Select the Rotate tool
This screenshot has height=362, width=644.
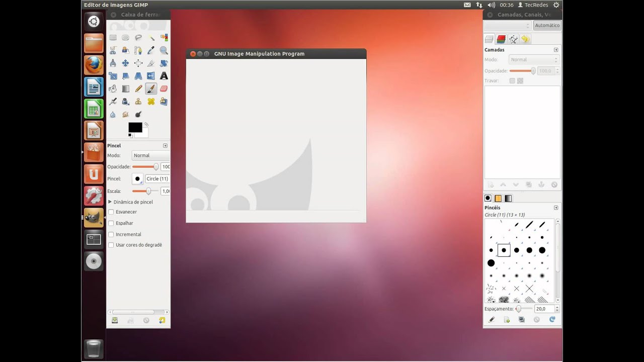pyautogui.click(x=164, y=63)
